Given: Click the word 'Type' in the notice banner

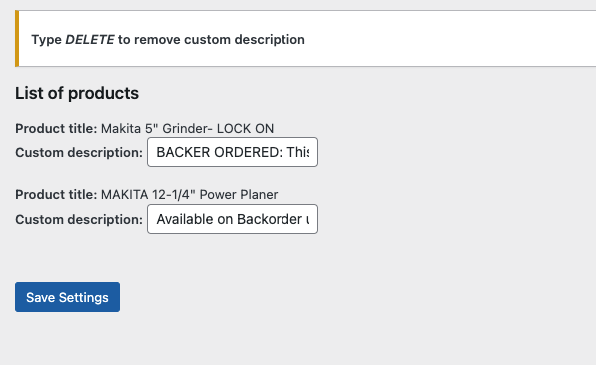Looking at the screenshot, I should coord(46,40).
